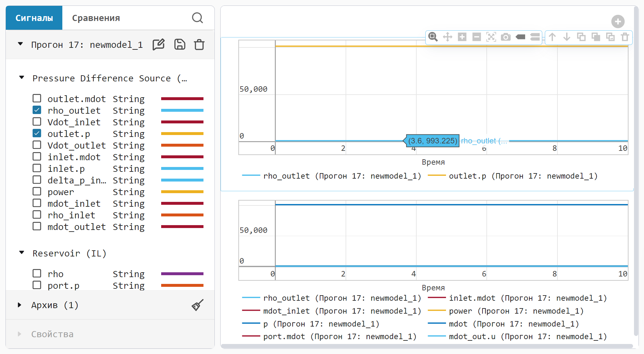Expand the Свойства section

[19, 334]
